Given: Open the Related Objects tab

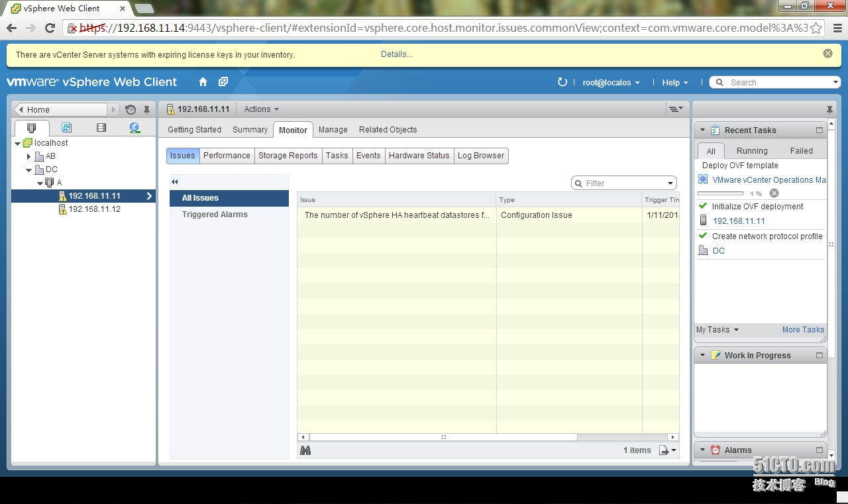Looking at the screenshot, I should (388, 130).
